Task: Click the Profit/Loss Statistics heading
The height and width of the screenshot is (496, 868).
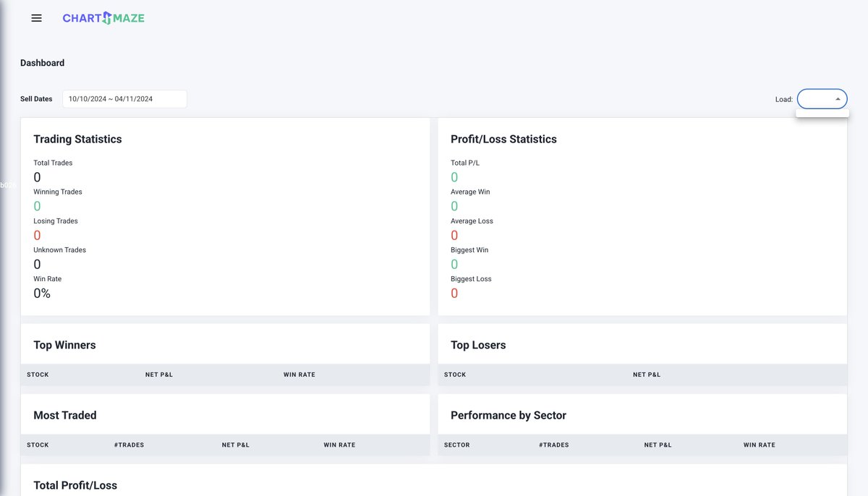Action: click(503, 140)
